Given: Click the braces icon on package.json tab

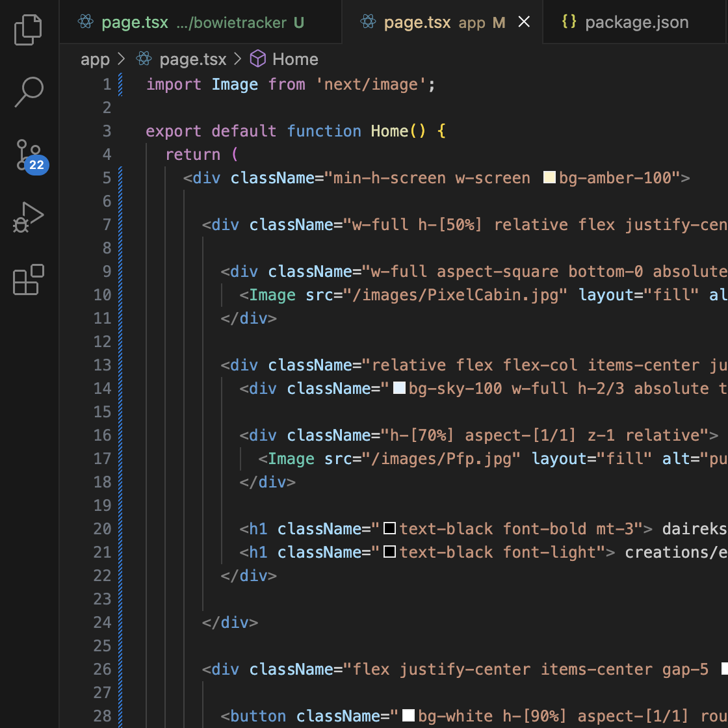Looking at the screenshot, I should (569, 21).
